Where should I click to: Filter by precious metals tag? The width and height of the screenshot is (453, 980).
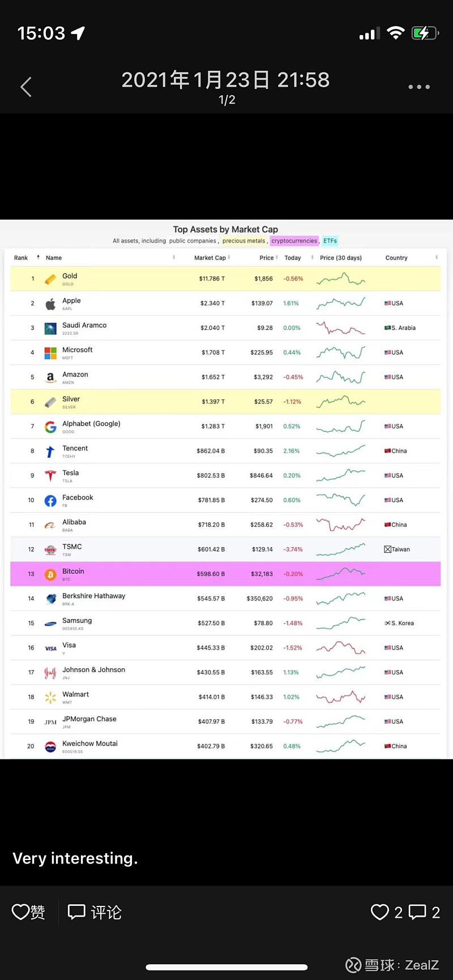244,241
